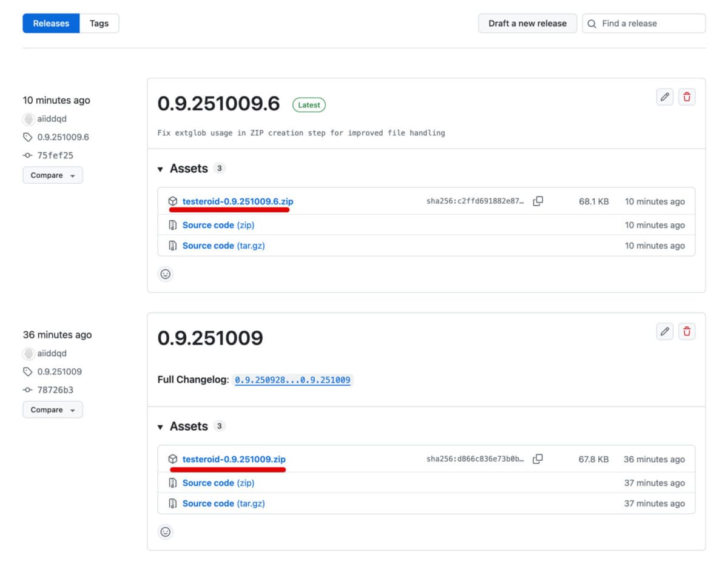The height and width of the screenshot is (569, 728).
Task: Click pencil edit icon for release 0.9.251009
Action: tap(665, 331)
